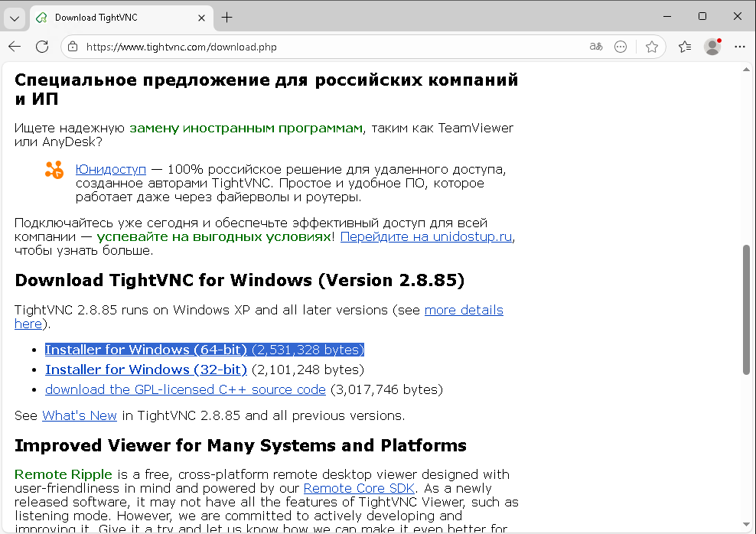Download Installer for Windows (64-bit)

tap(145, 350)
